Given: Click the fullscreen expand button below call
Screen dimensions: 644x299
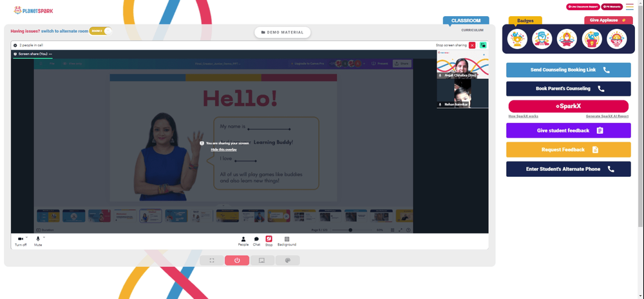Looking at the screenshot, I should click(x=212, y=260).
